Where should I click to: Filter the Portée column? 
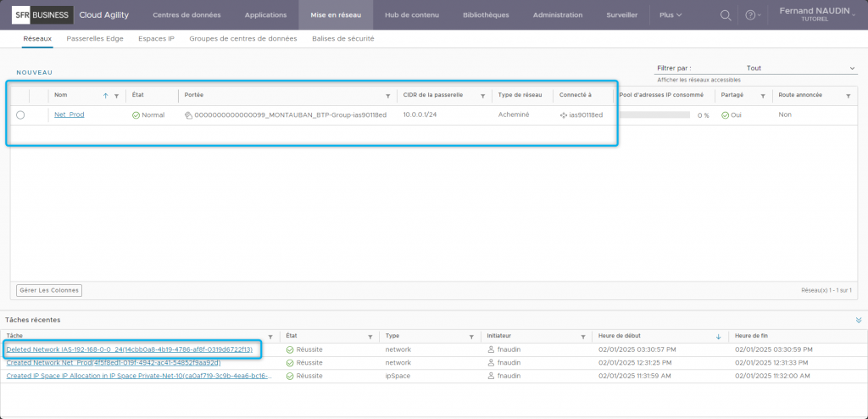coord(387,96)
